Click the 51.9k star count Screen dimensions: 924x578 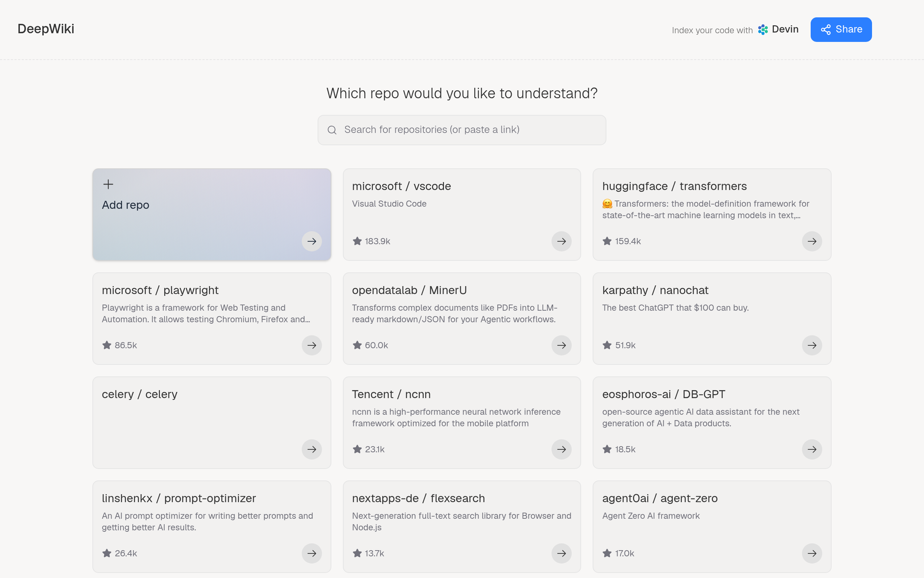point(625,345)
